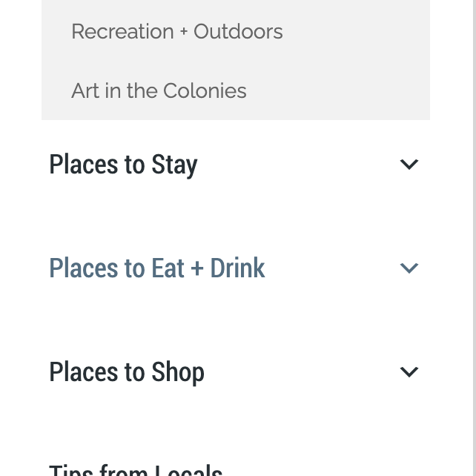Open the Art in the Colonies link
Viewport: 476px width, 476px height.
tap(159, 91)
